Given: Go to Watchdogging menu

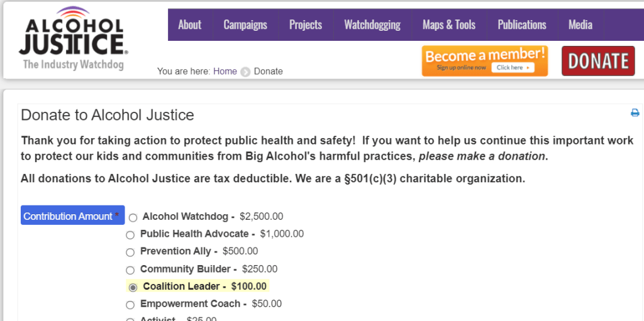Looking at the screenshot, I should pos(372,25).
